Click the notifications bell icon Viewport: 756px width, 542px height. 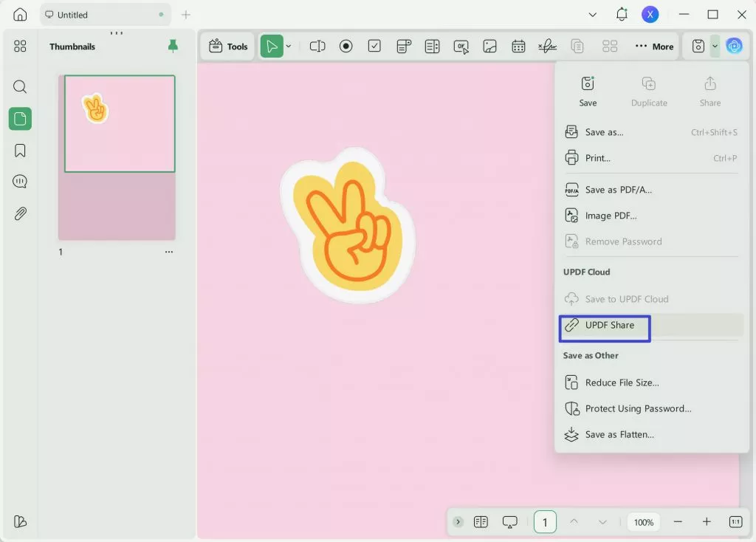[622, 15]
